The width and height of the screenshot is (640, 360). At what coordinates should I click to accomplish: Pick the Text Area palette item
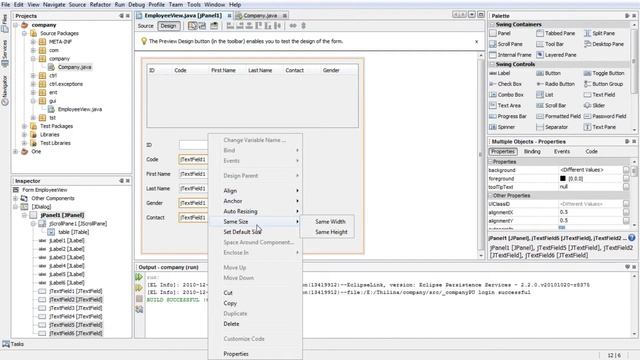(x=505, y=105)
